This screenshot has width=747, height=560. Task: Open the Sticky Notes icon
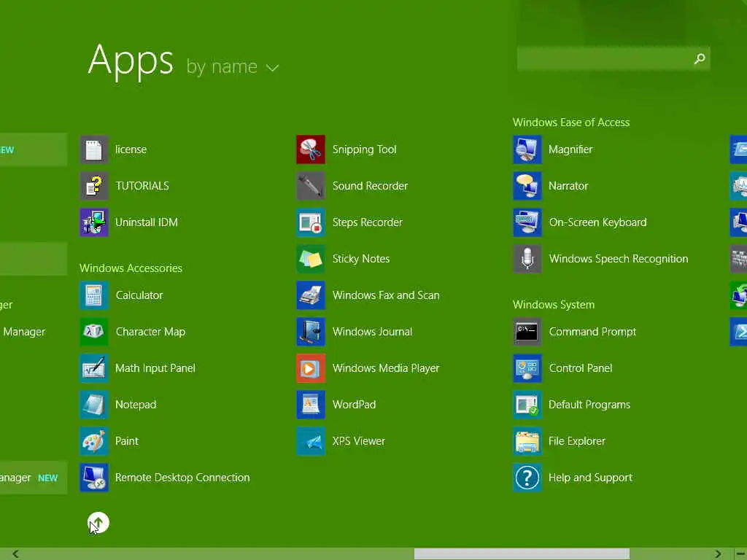tap(311, 259)
